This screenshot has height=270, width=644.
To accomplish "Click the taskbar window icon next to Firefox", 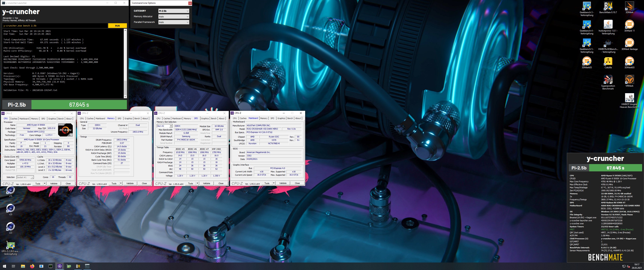I will [41, 266].
